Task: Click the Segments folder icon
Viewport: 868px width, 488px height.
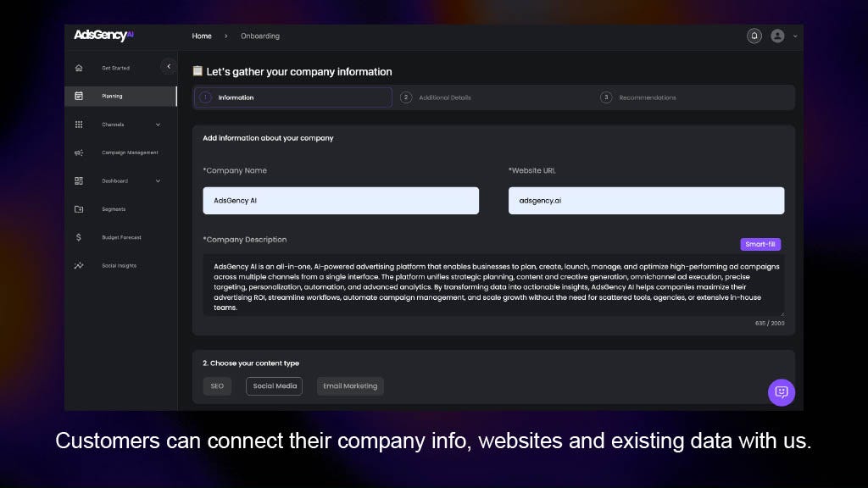Action: pos(79,209)
